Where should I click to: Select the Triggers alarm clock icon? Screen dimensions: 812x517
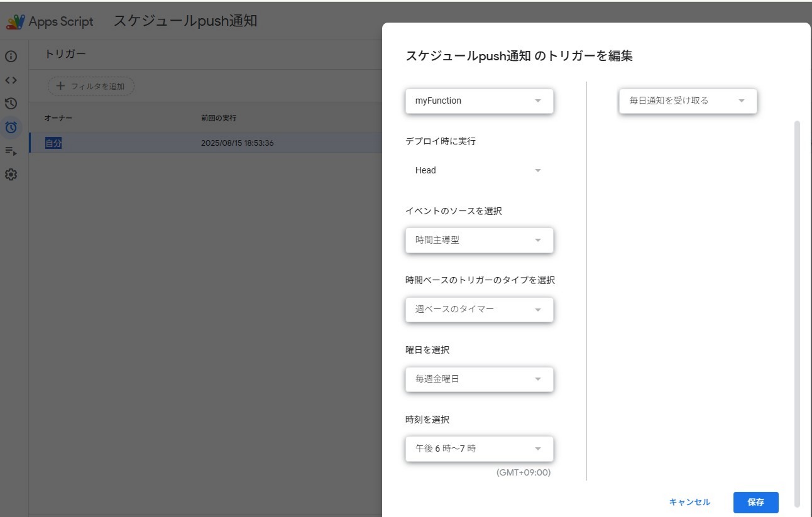[11, 128]
